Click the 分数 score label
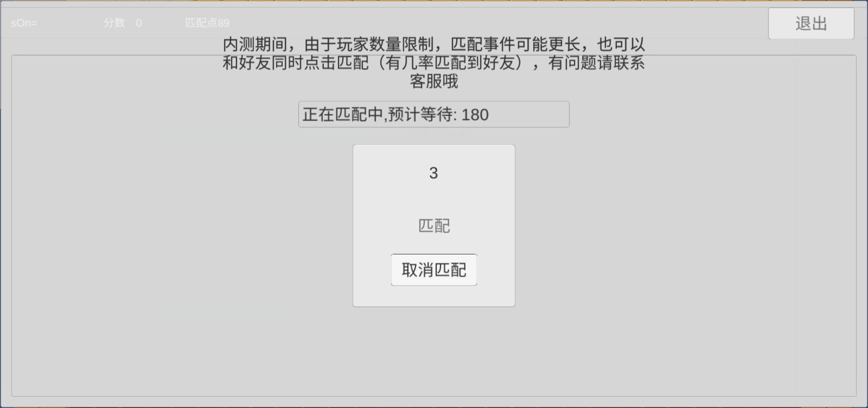The image size is (868, 408). 114,23
